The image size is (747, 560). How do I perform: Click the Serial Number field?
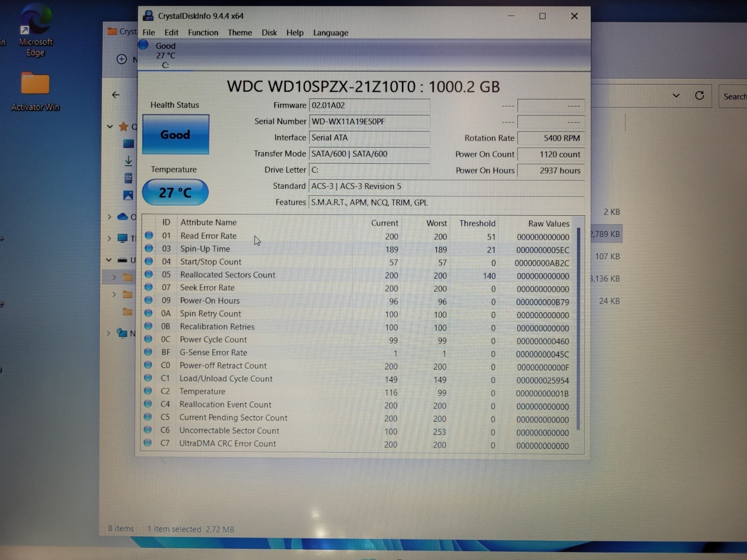tap(369, 121)
